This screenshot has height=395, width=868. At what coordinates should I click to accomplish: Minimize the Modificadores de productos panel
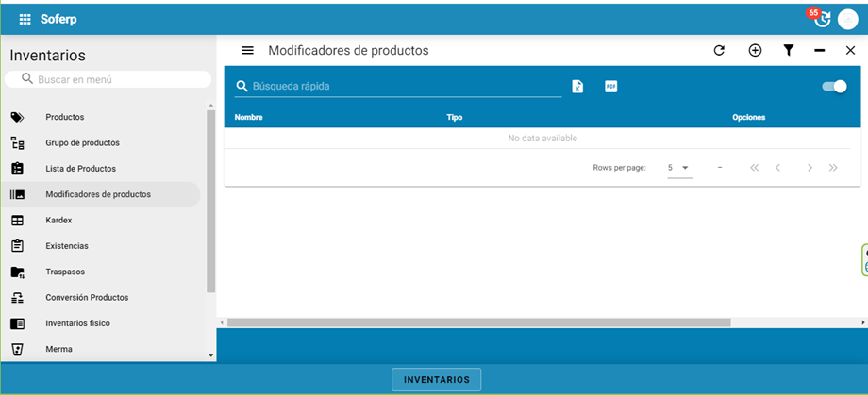click(820, 50)
